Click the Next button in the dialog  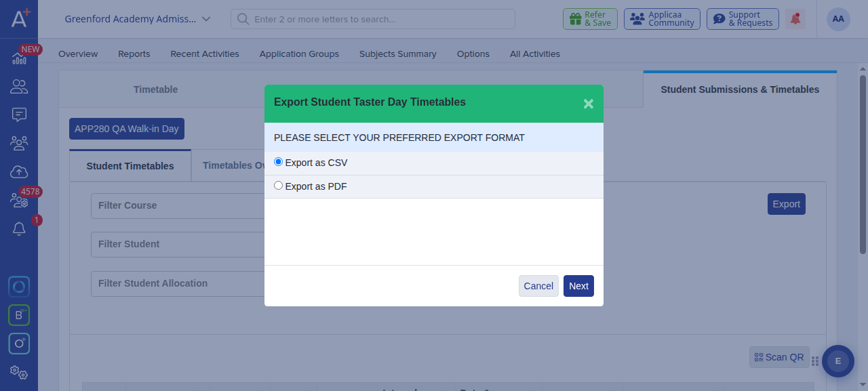coord(578,286)
